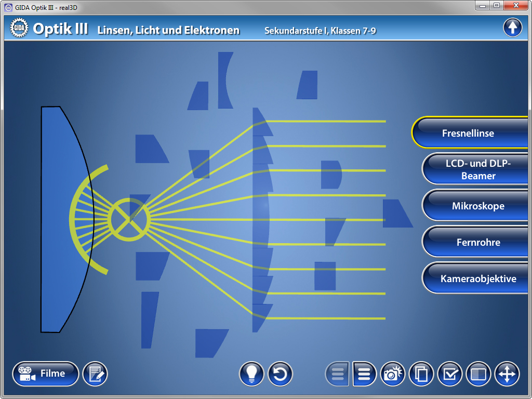Toggle the split-screen panel view icon

point(478,374)
